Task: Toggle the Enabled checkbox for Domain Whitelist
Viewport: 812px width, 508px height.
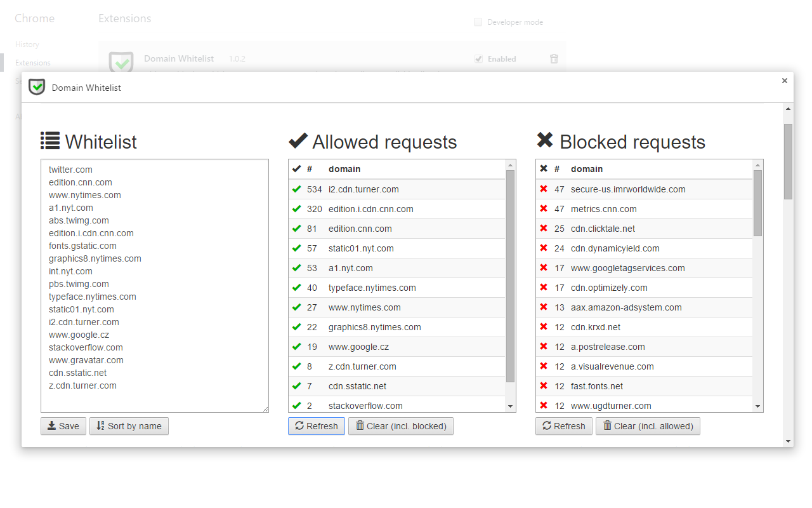Action: click(478, 58)
